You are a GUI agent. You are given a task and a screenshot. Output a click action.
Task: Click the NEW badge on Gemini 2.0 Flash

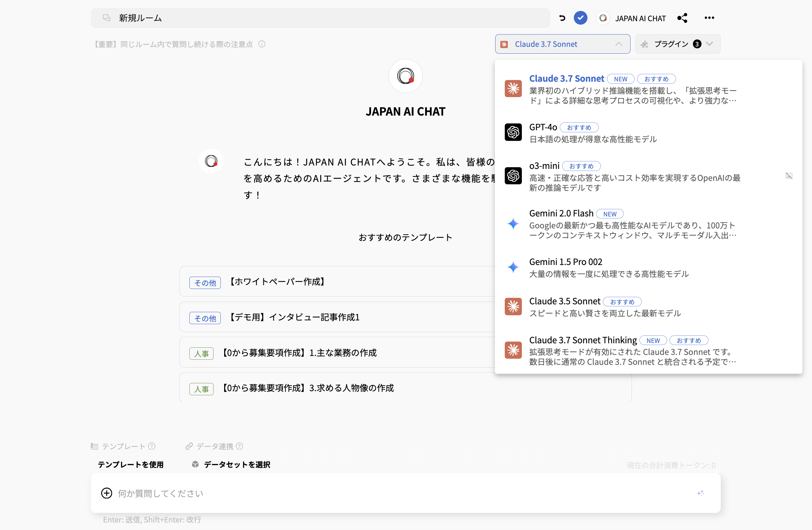click(x=610, y=214)
